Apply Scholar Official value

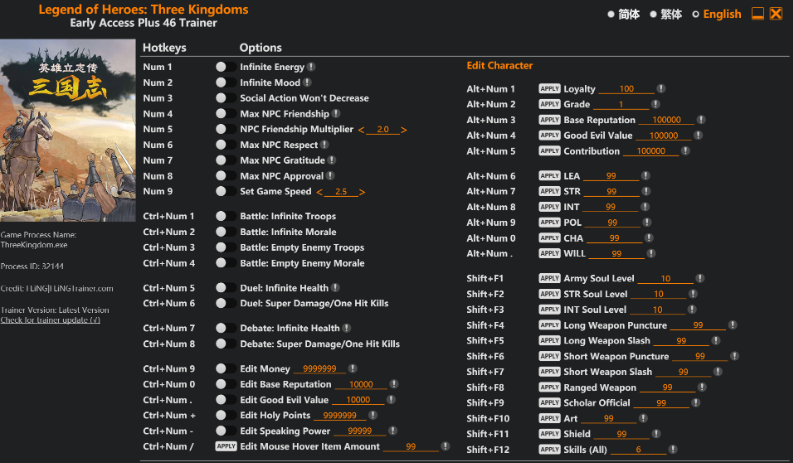coord(549,403)
